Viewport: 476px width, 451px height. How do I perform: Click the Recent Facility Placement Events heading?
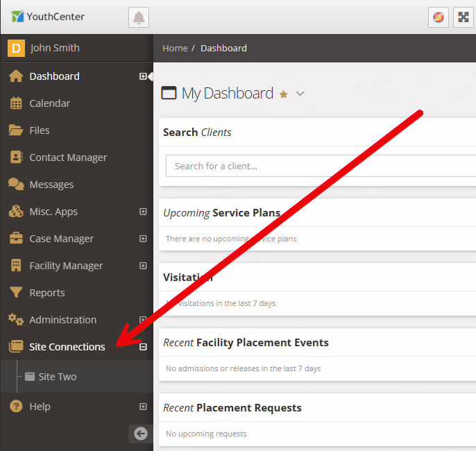246,342
